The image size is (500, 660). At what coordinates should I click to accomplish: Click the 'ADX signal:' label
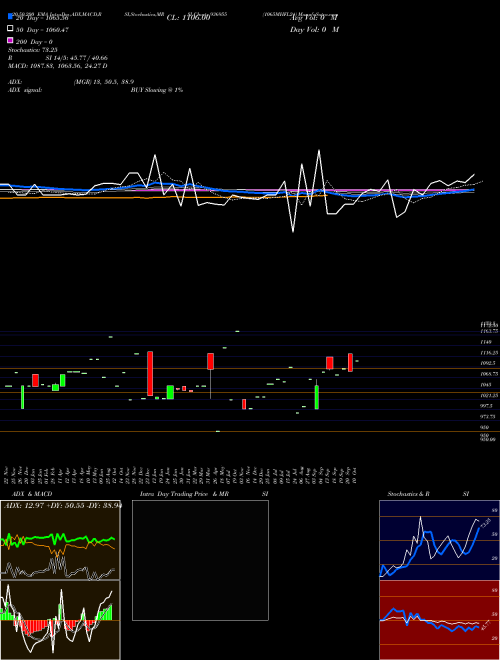(25, 90)
